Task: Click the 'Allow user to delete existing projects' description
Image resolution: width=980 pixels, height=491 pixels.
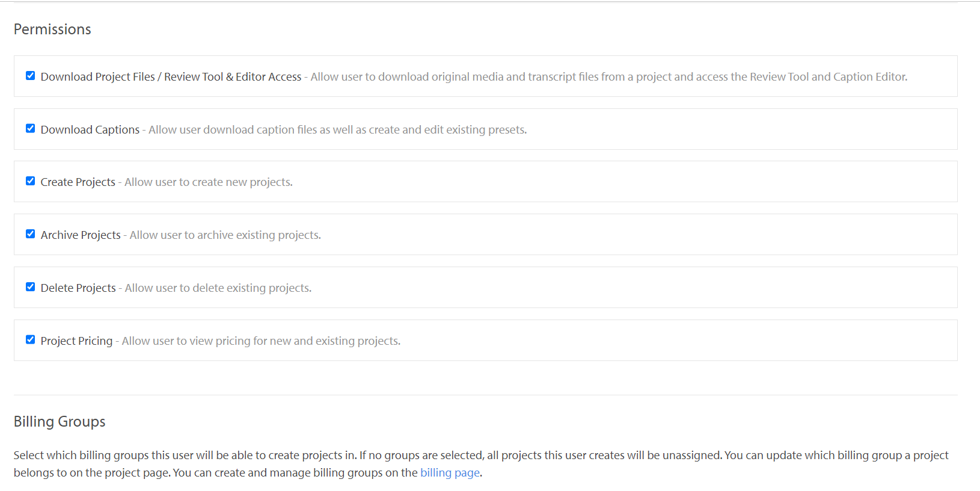Action: click(x=218, y=288)
